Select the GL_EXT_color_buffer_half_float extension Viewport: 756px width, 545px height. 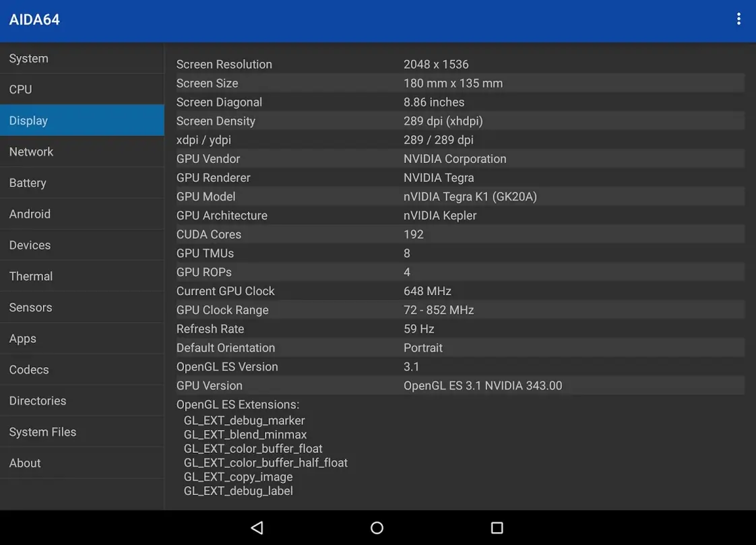tap(265, 463)
